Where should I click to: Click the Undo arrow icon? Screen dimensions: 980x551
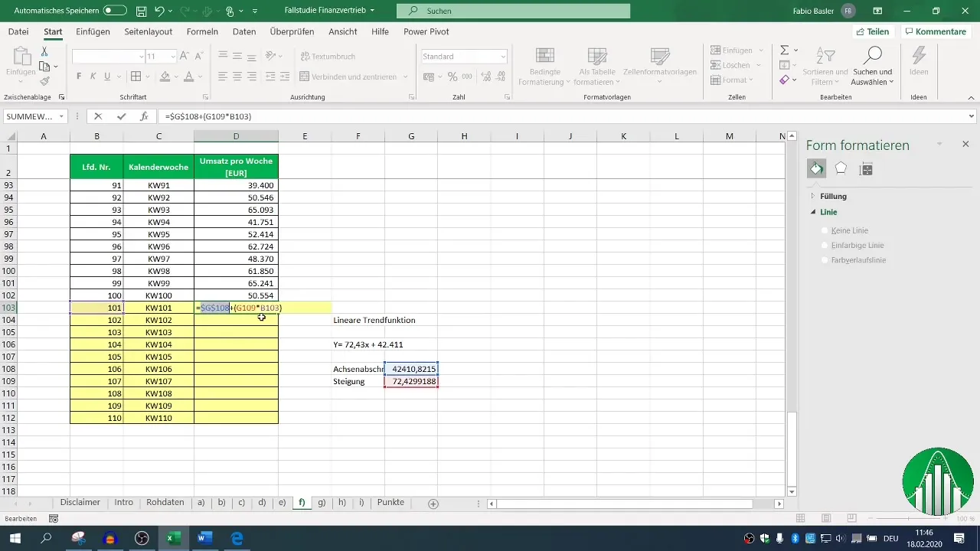[160, 11]
